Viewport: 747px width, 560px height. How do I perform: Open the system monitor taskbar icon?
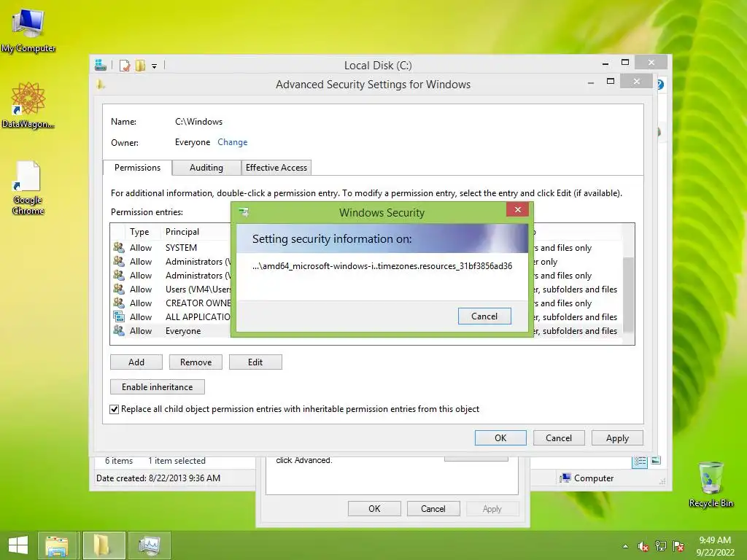click(x=150, y=545)
